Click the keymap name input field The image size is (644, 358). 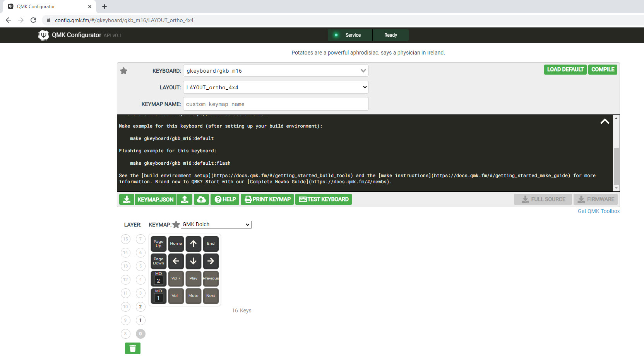point(276,104)
